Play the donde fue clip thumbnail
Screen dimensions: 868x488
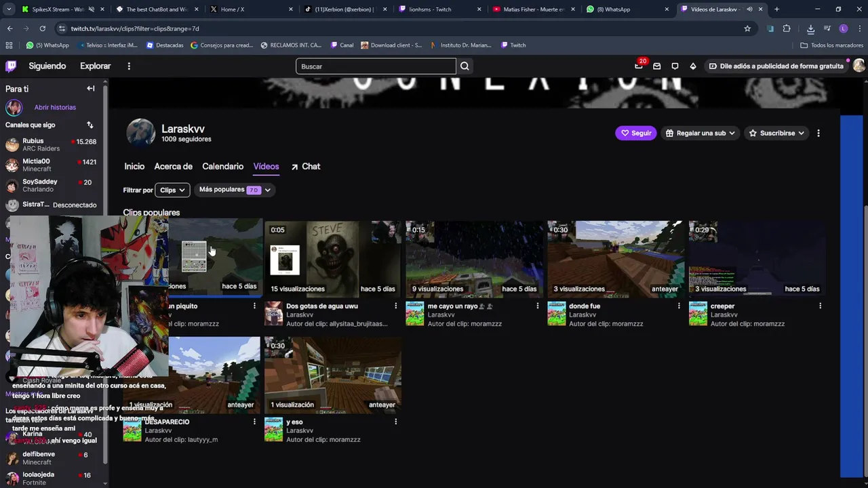pyautogui.click(x=616, y=258)
